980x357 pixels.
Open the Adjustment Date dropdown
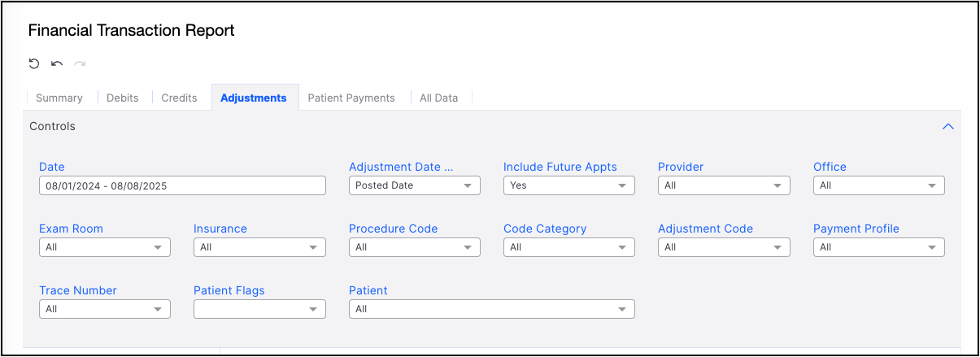[415, 185]
